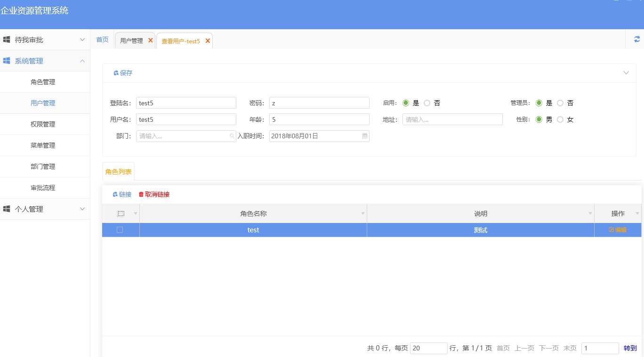Tick the checkbox in the test row
This screenshot has width=644, height=357.
click(120, 230)
